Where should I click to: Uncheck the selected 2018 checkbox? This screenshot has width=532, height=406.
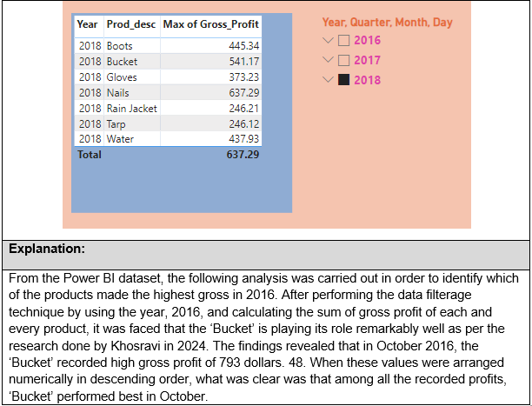[x=344, y=80]
